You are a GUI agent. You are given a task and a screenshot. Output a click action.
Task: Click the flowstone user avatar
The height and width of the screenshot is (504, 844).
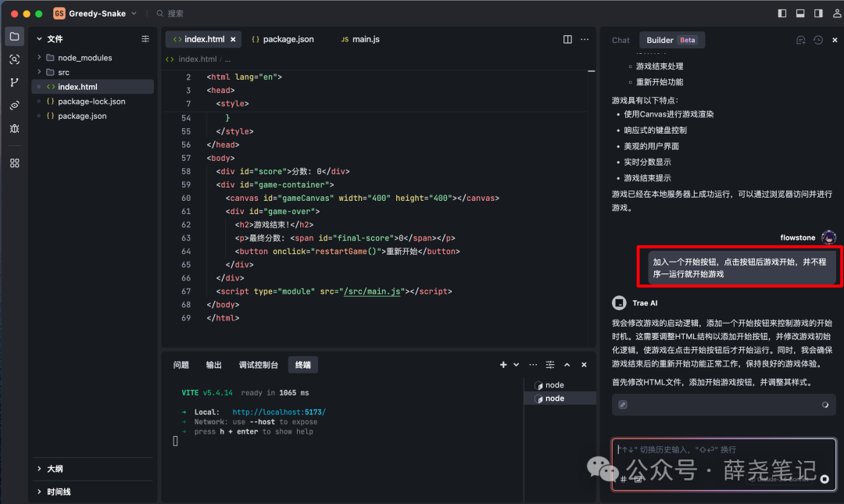coord(828,237)
